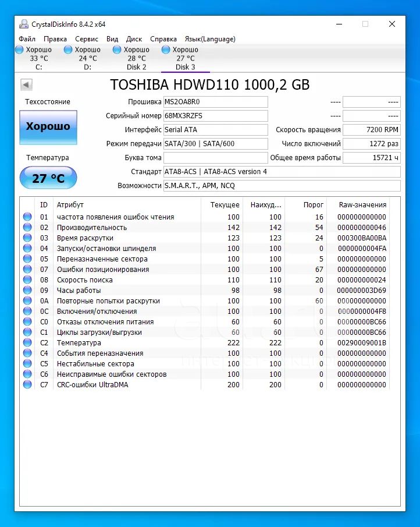Click status orb for attribute 09 Часы работы

point(27,290)
